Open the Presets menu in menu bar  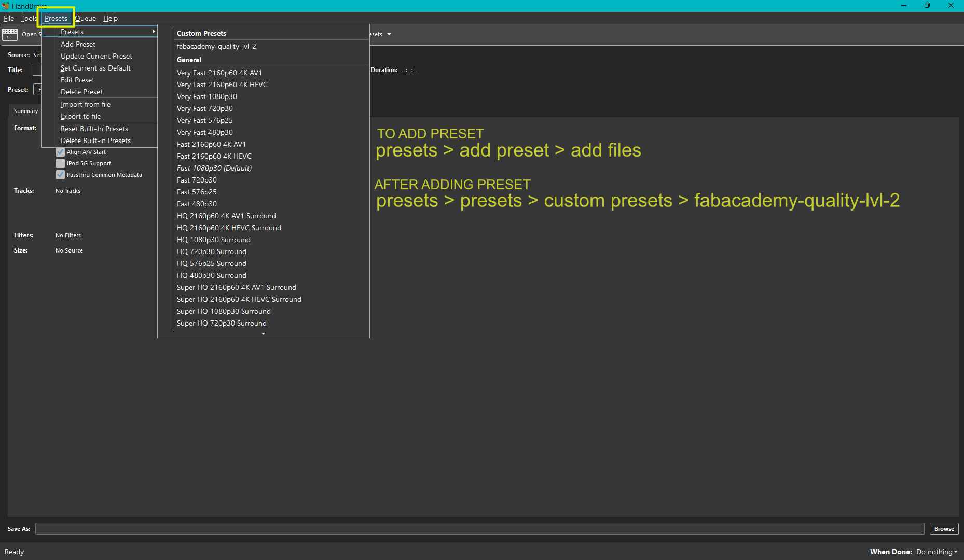pyautogui.click(x=56, y=18)
